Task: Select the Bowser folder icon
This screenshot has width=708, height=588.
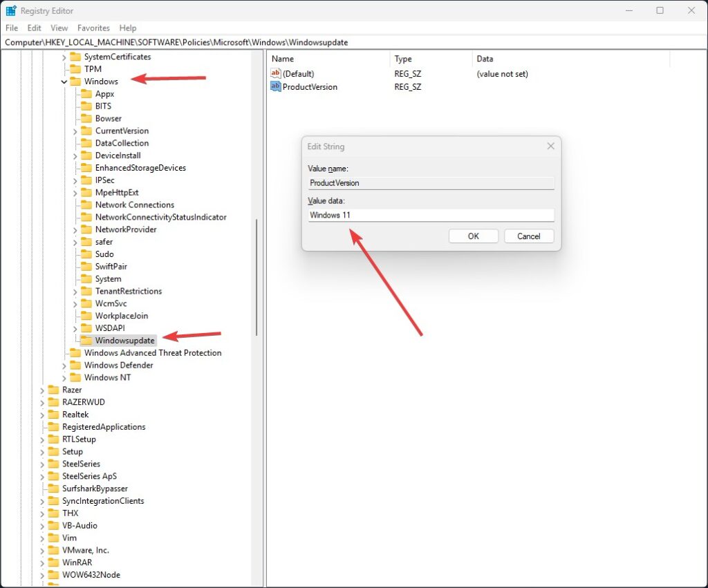Action: [x=86, y=118]
